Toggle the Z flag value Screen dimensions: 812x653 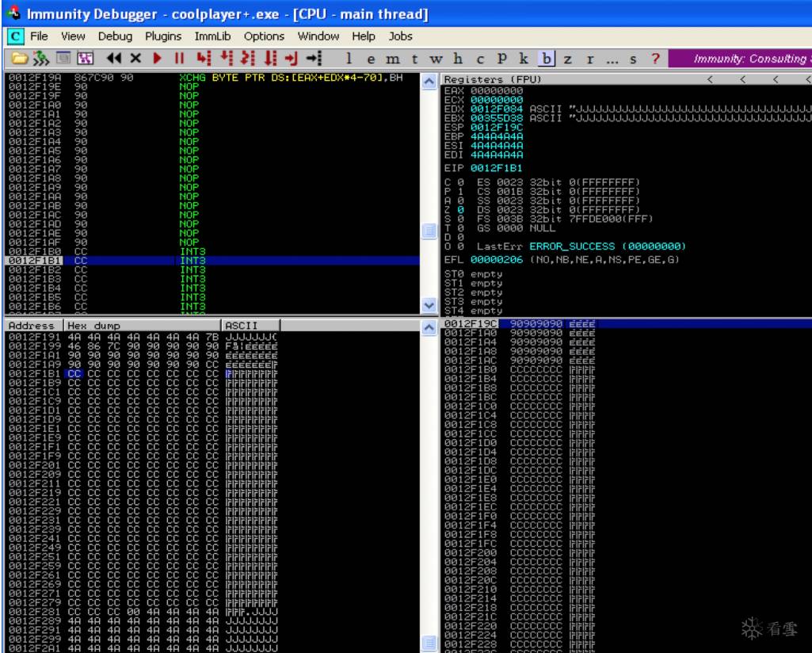pos(460,210)
